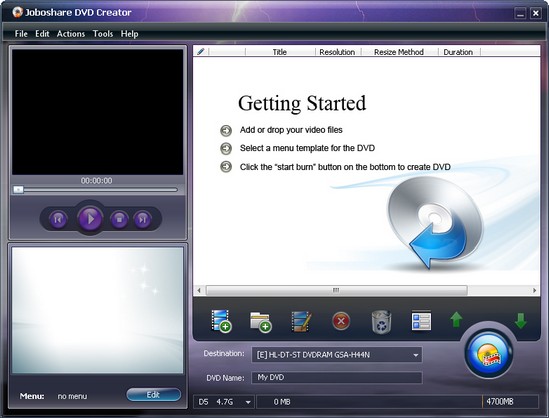Click the menu Edit button

click(x=154, y=395)
